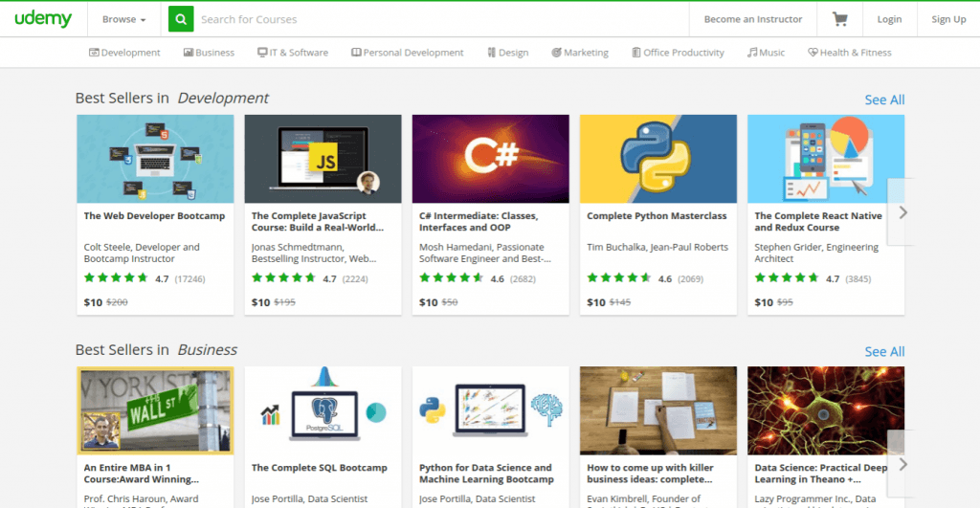Click star rating of JavaScript course
This screenshot has width=980, height=508.
click(283, 278)
